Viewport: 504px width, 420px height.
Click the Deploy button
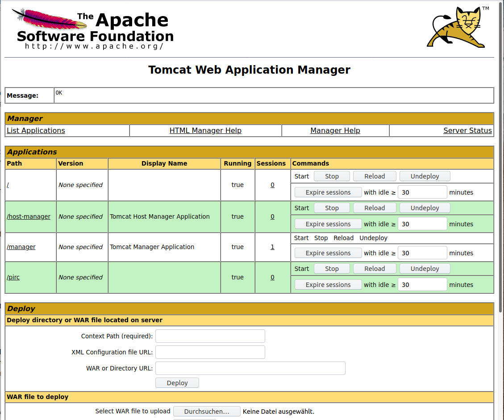point(177,383)
